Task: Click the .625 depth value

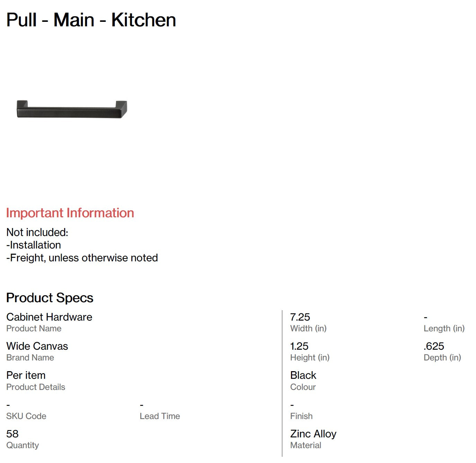Action: 434,346
